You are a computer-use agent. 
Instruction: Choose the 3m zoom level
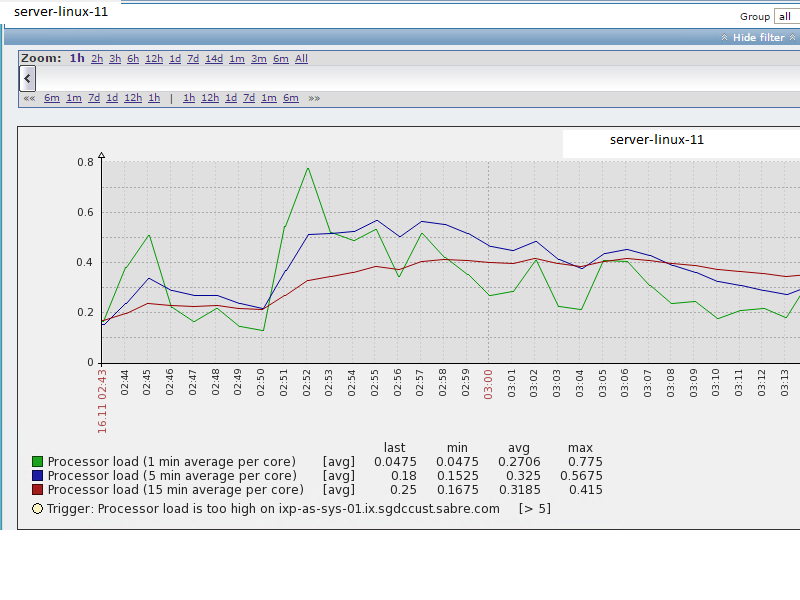258,59
